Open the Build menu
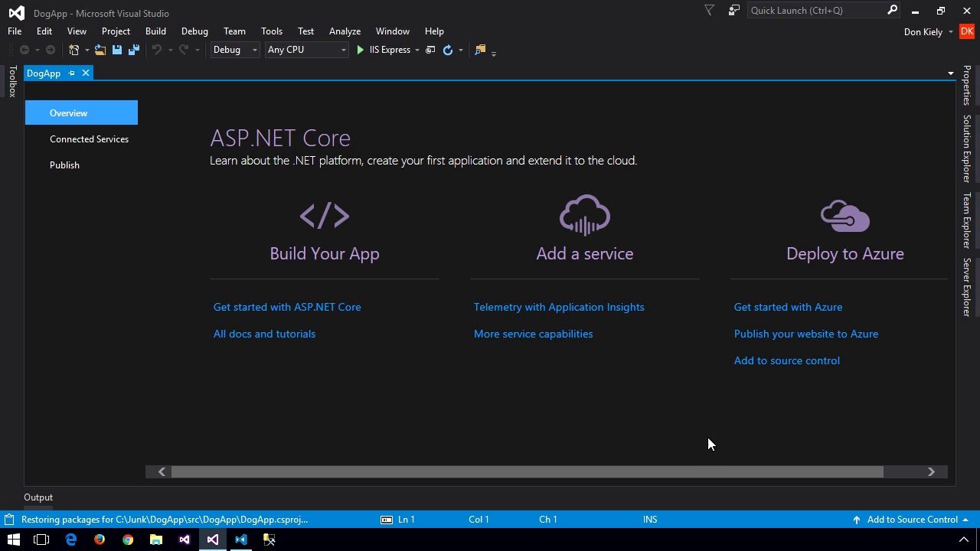Viewport: 980px width, 551px height. tap(155, 31)
